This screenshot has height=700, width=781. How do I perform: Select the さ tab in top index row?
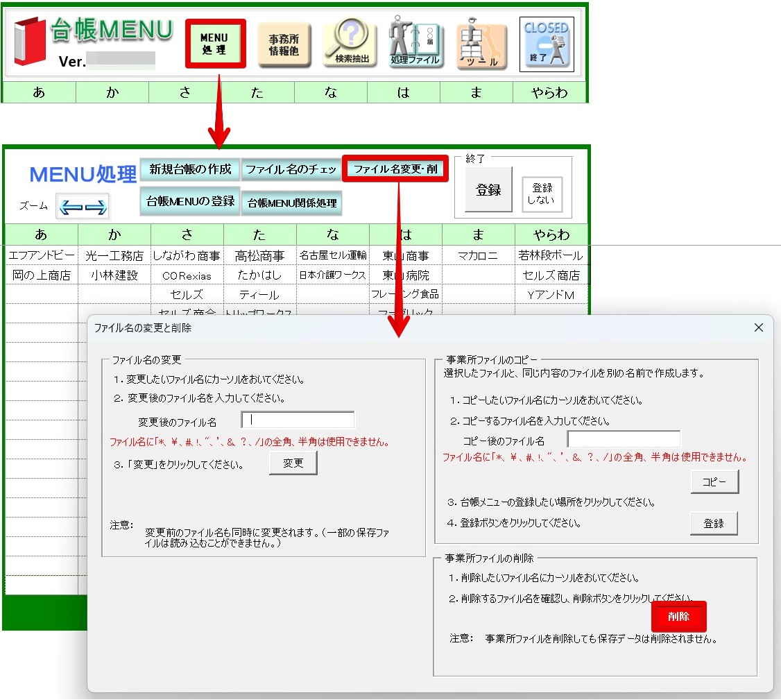[184, 92]
